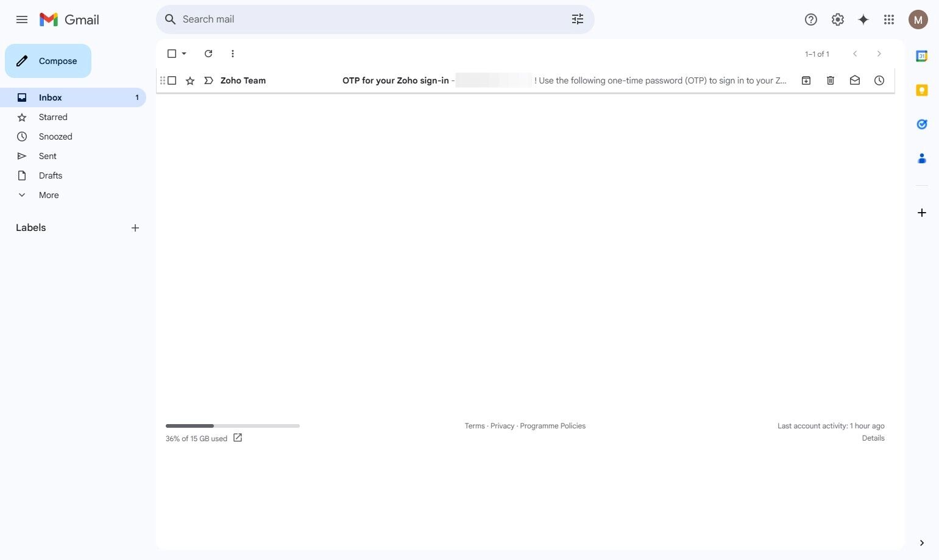Mark Zoho Team email as read

coord(855,80)
